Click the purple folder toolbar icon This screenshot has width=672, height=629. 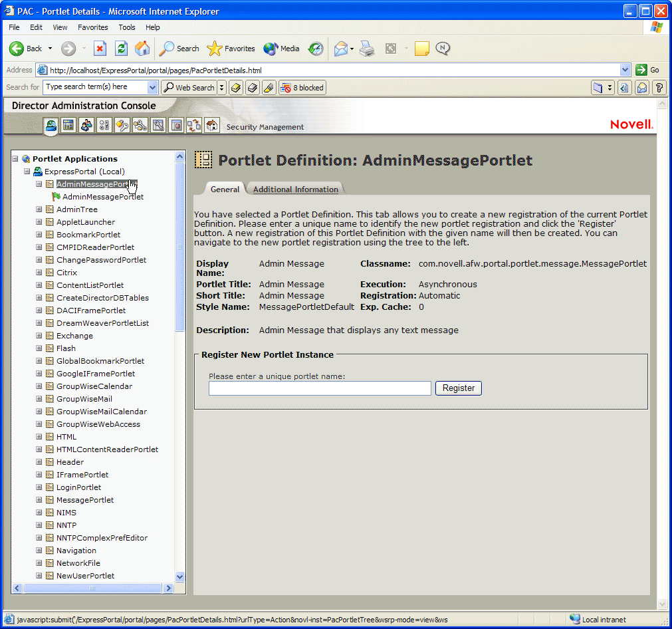(x=598, y=88)
